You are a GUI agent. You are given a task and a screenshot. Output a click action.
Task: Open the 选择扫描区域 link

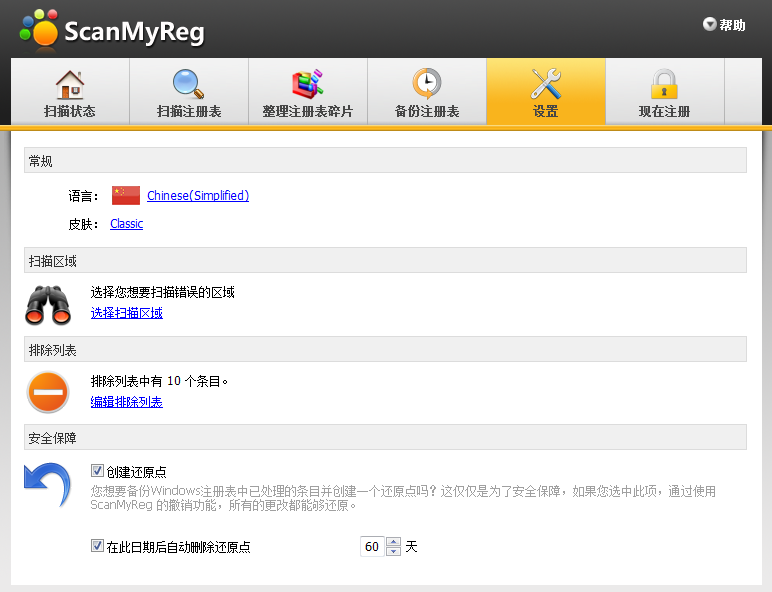(x=127, y=313)
